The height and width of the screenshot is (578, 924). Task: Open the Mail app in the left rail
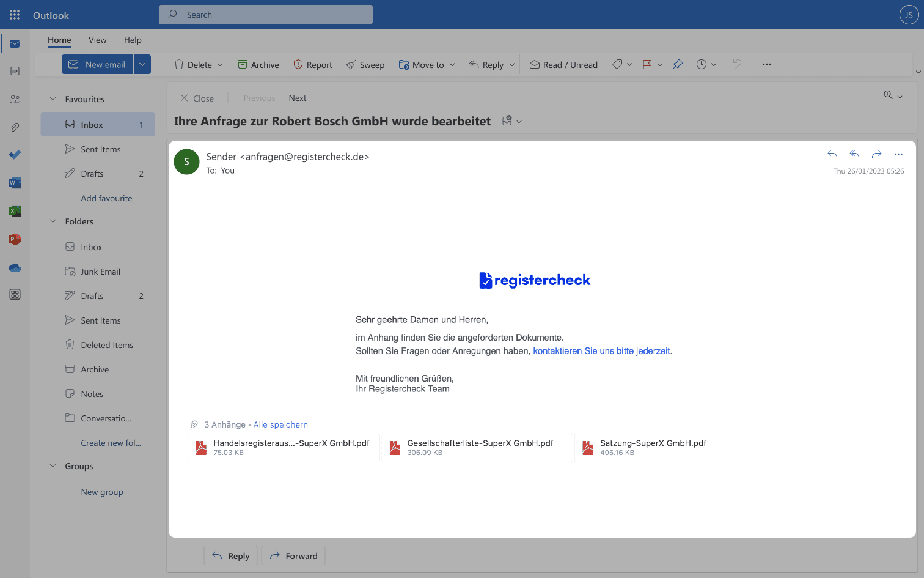pos(15,43)
